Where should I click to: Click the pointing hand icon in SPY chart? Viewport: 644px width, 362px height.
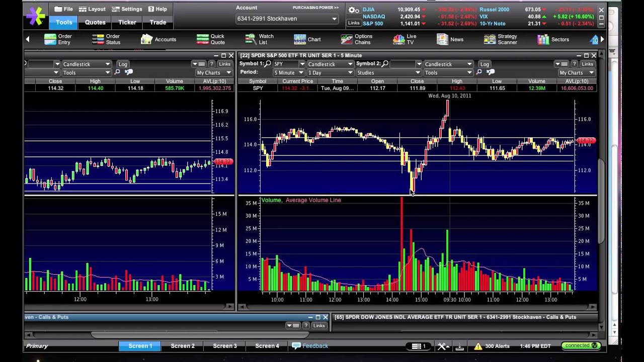pos(490,72)
